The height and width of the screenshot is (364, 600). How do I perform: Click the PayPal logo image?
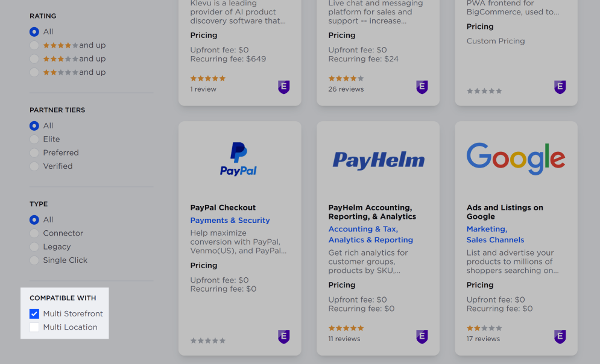238,159
